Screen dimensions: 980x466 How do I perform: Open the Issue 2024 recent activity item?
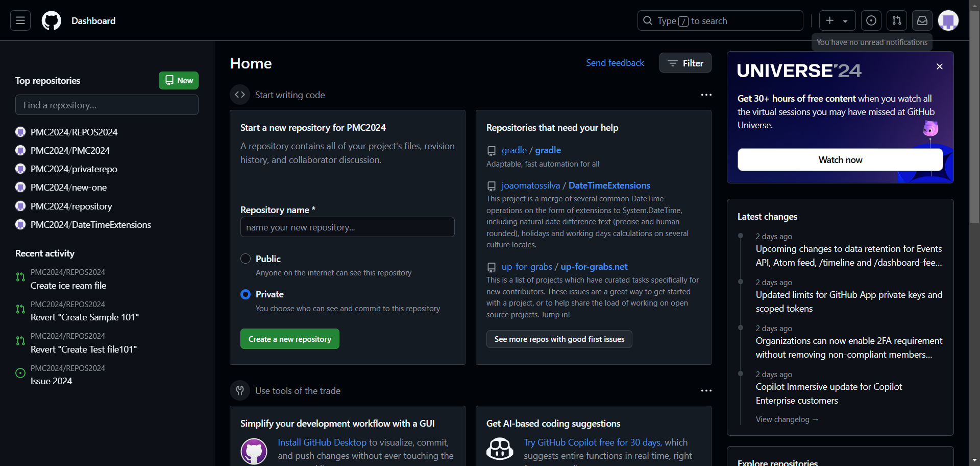tap(51, 381)
